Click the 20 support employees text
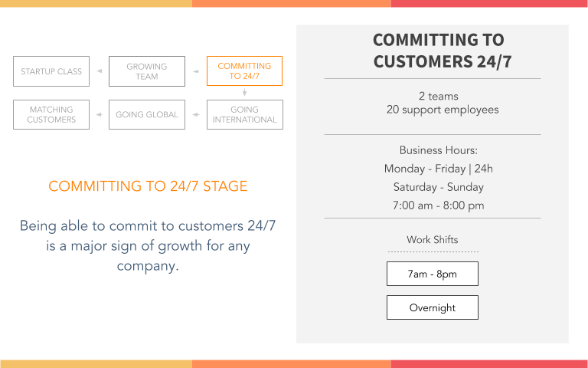Image resolution: width=588 pixels, height=368 pixels. point(443,110)
